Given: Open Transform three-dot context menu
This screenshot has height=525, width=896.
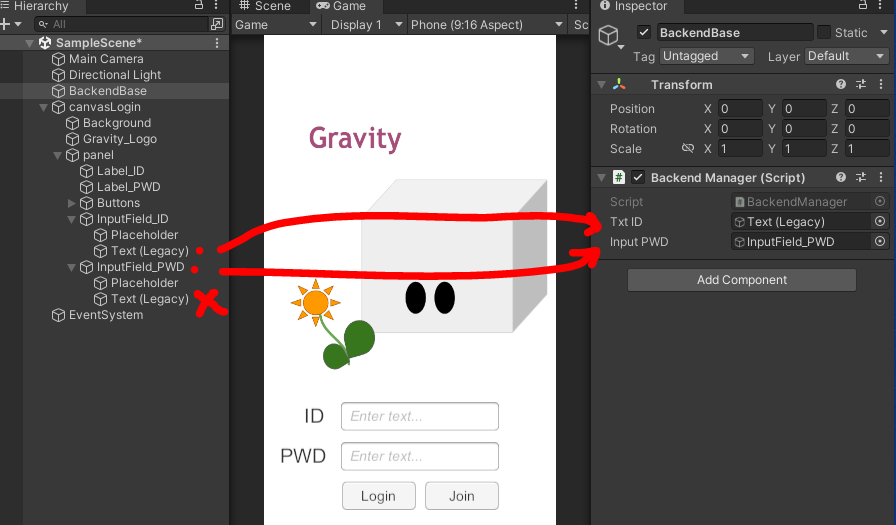Looking at the screenshot, I should click(881, 84).
